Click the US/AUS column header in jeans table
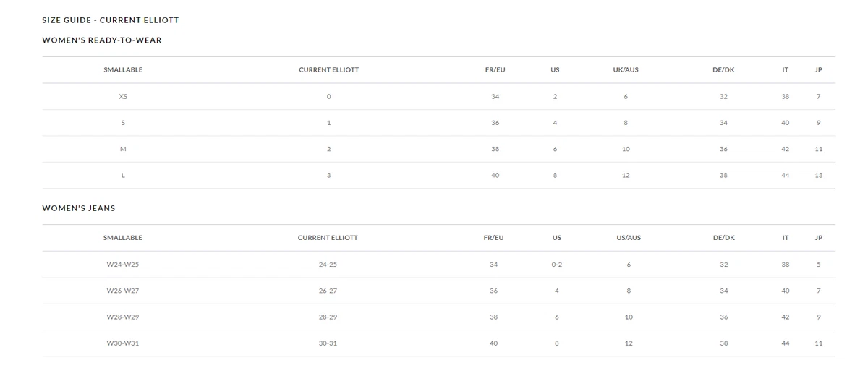This screenshot has height=389, width=868. [x=629, y=238]
